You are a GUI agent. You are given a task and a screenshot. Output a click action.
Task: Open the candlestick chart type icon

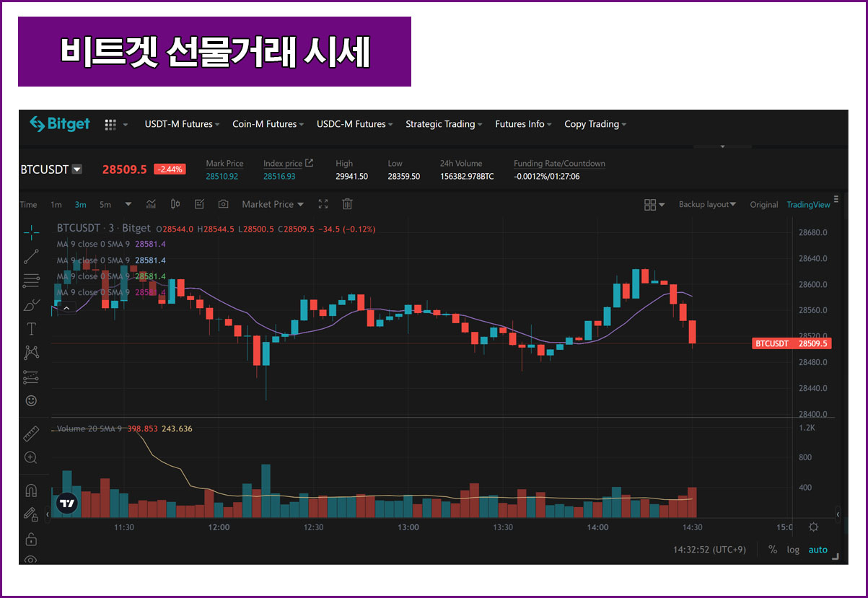175,204
